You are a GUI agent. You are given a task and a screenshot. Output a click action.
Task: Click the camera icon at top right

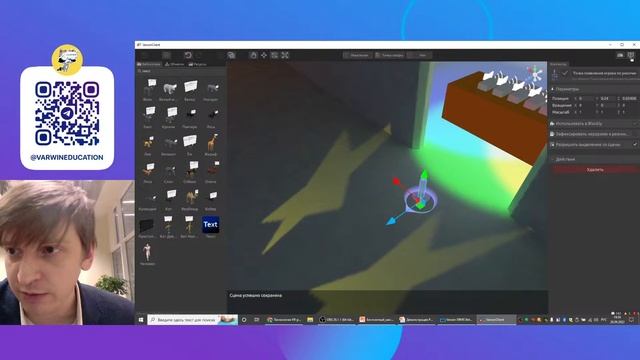coord(620,55)
